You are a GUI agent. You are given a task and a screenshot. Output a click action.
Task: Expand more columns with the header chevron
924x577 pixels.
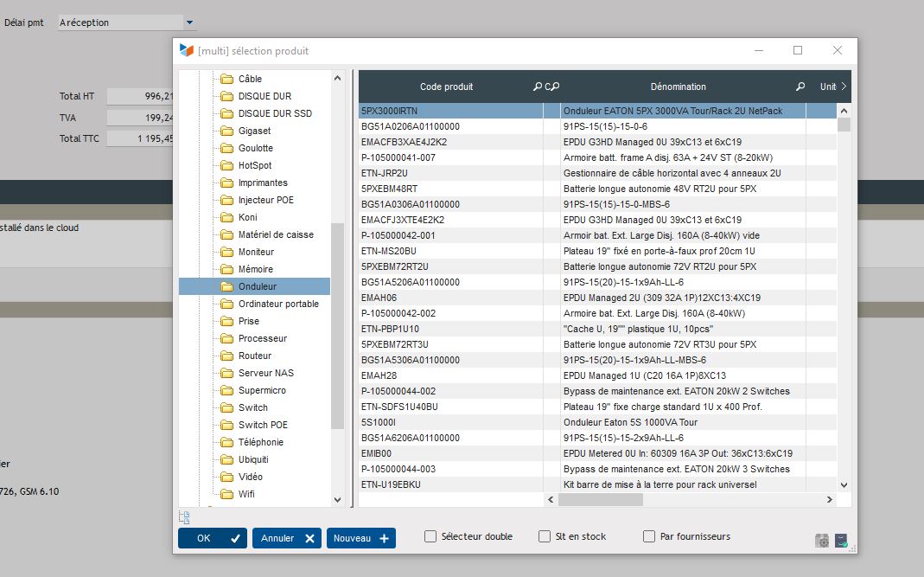844,87
